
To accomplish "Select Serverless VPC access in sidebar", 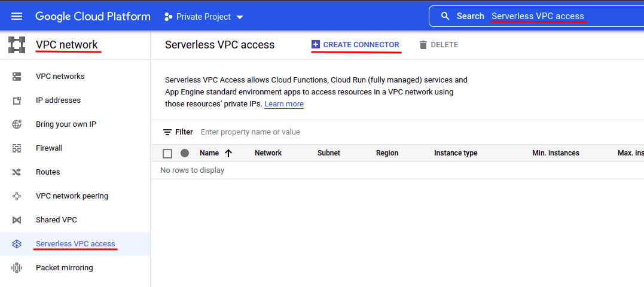I will (x=75, y=244).
